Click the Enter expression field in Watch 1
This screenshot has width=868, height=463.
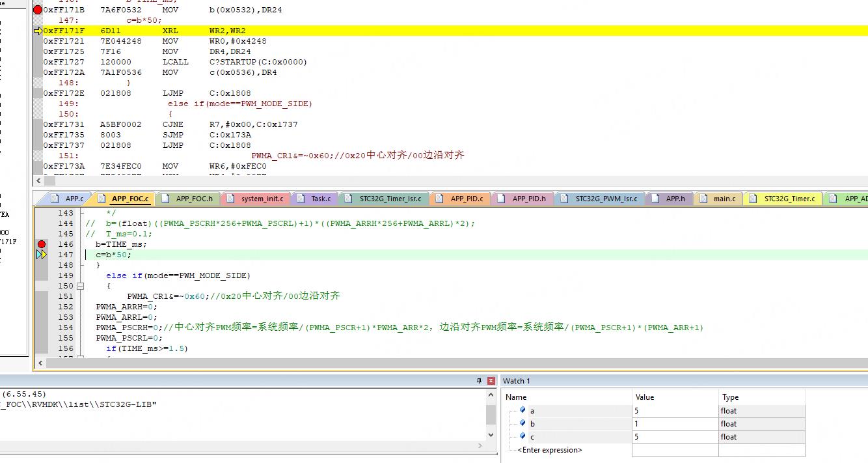550,449
